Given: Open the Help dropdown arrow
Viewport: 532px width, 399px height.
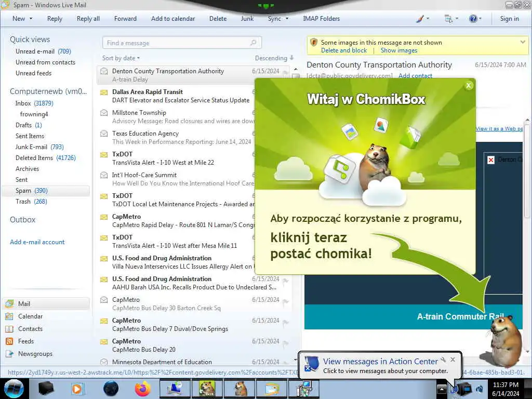Looking at the screenshot, I should (480, 19).
